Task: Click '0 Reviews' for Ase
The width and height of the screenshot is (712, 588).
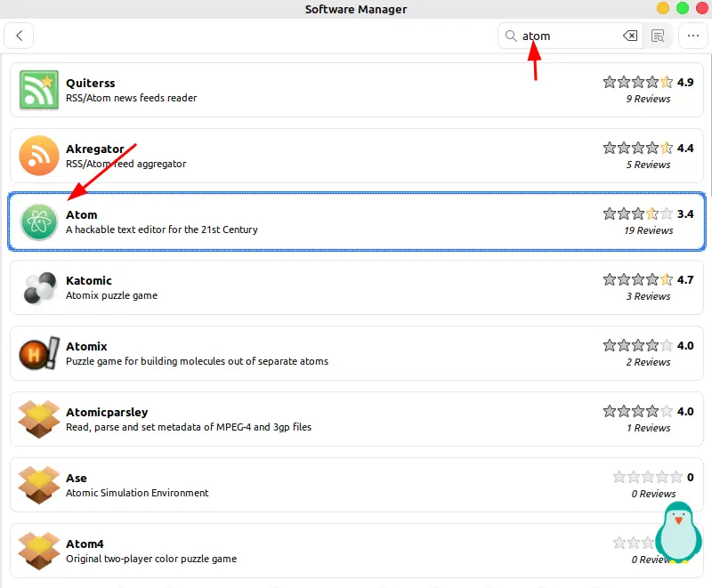Action: [653, 493]
